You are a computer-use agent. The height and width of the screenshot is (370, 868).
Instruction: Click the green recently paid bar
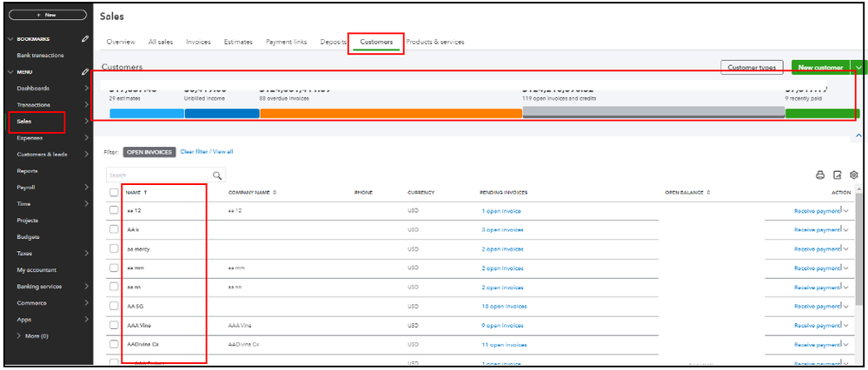coord(823,114)
